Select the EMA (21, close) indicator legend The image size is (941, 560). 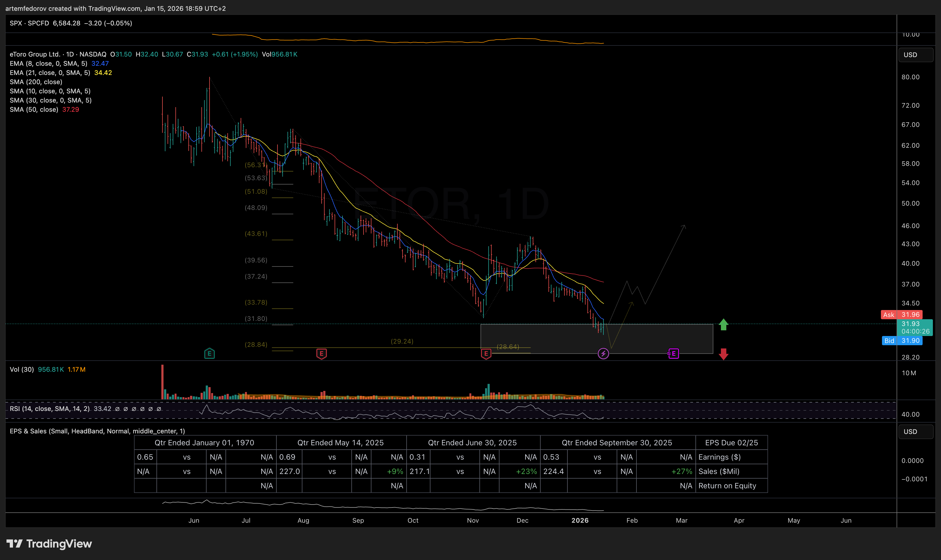(50, 73)
